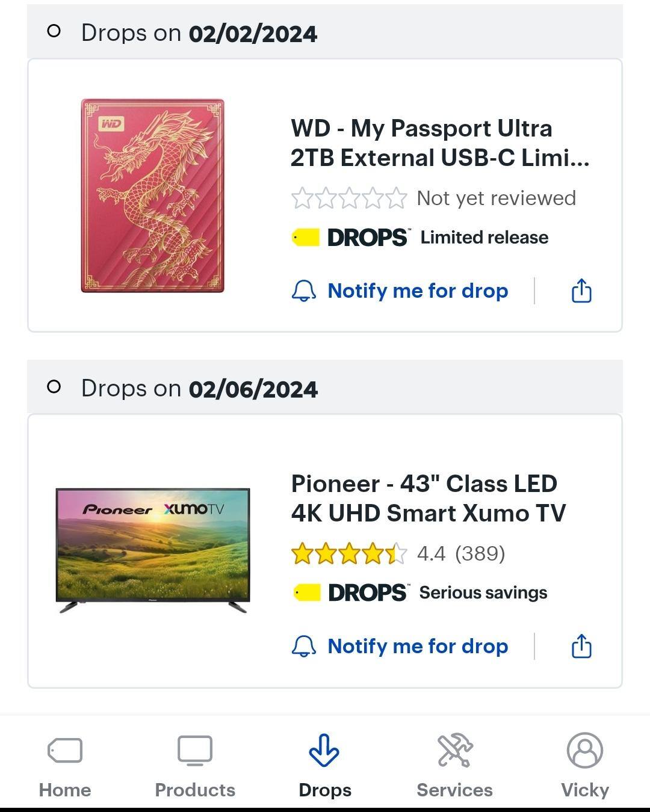The image size is (650, 812).
Task: Tap the yellow DROPS tag on Pioneer TV
Action: click(307, 593)
